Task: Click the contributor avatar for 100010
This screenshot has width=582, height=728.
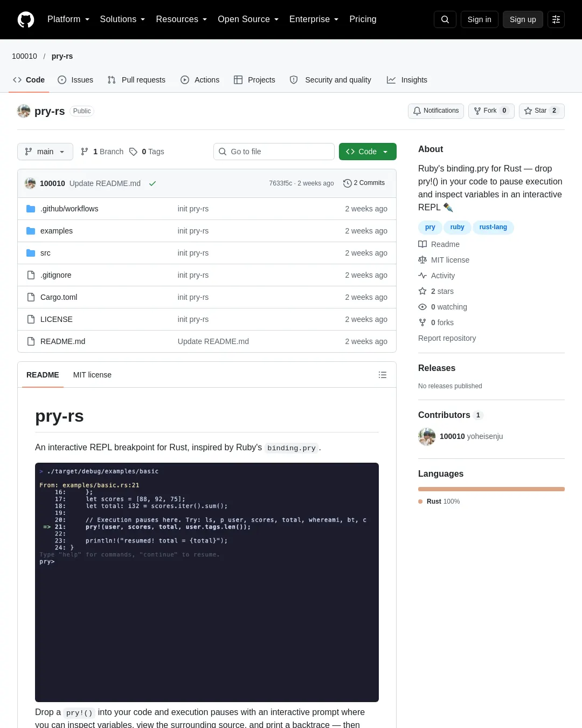Action: [427, 437]
